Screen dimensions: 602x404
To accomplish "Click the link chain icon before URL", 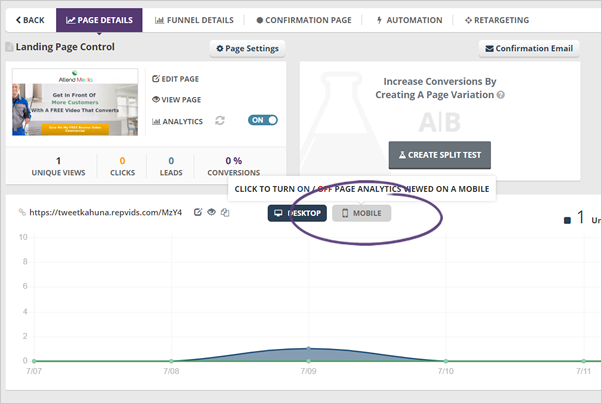I will tap(22, 212).
